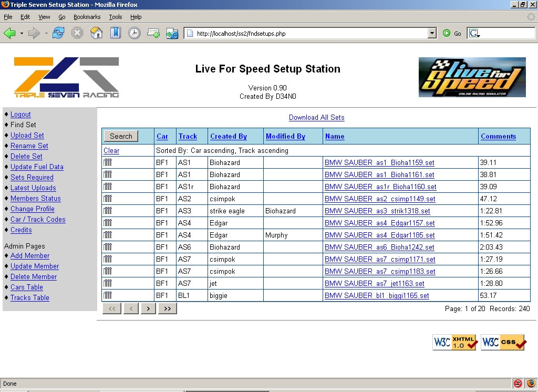The height and width of the screenshot is (392, 538).
Task: Click the Search button
Action: click(121, 136)
